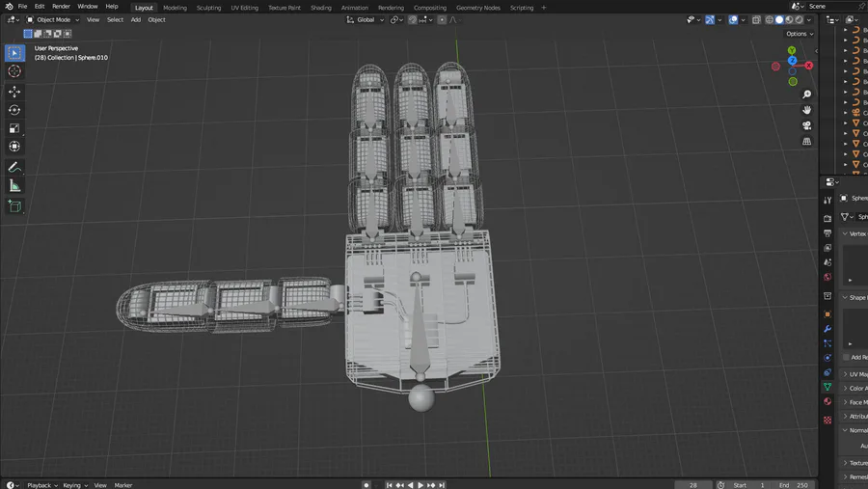
Task: Open the World properties tab
Action: [x=827, y=277]
